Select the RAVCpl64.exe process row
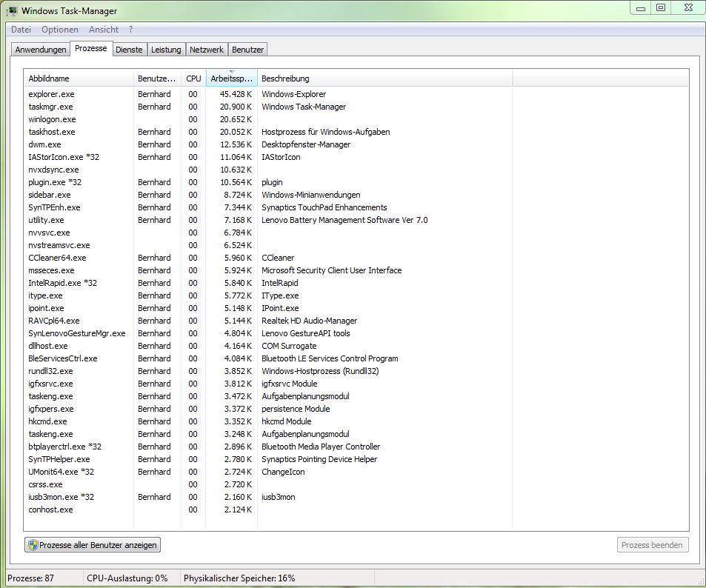Screen dimensions: 706x588 point(268,321)
